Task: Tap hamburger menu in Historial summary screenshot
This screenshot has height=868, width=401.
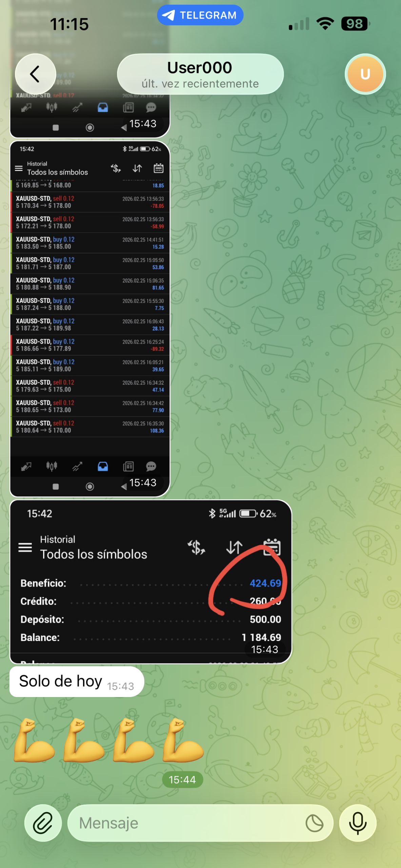Action: (x=25, y=547)
